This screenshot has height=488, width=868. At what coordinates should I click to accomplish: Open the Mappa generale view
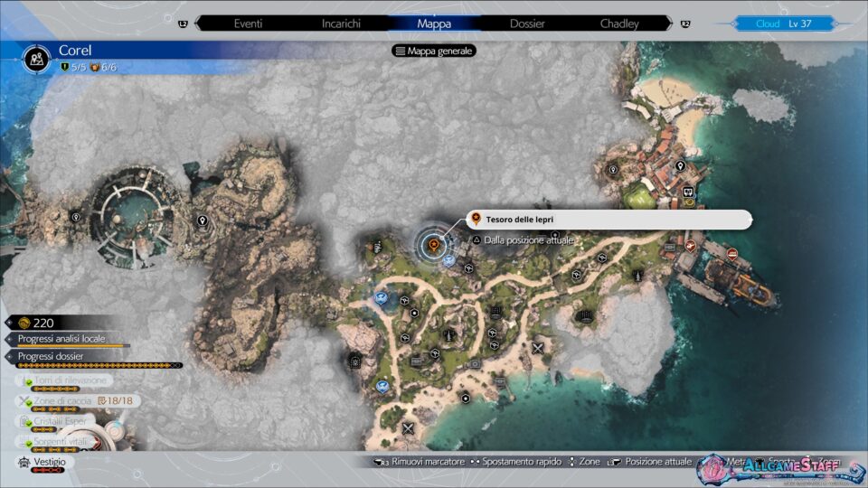434,51
